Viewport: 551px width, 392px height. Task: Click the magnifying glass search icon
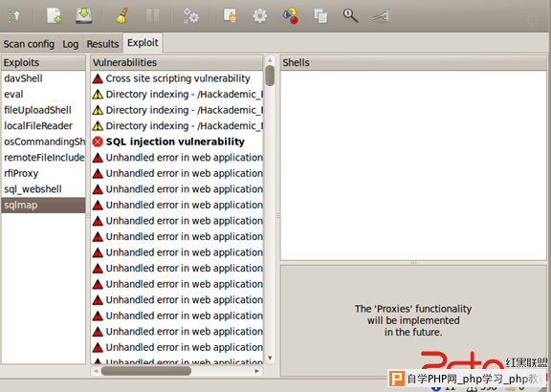point(350,16)
